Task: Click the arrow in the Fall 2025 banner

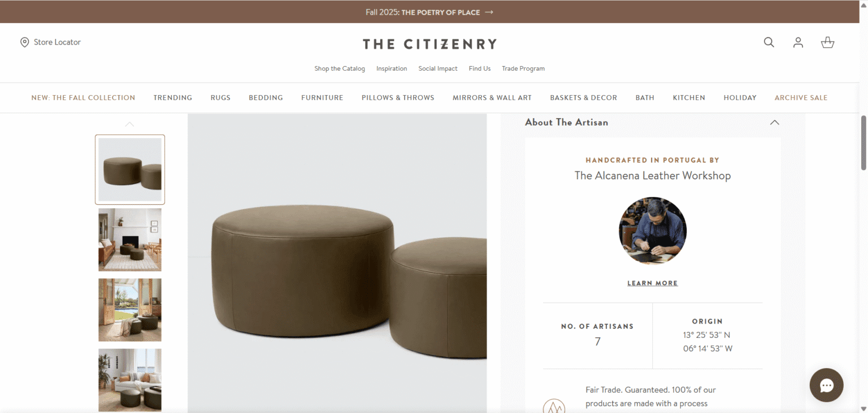Action: pyautogui.click(x=489, y=12)
